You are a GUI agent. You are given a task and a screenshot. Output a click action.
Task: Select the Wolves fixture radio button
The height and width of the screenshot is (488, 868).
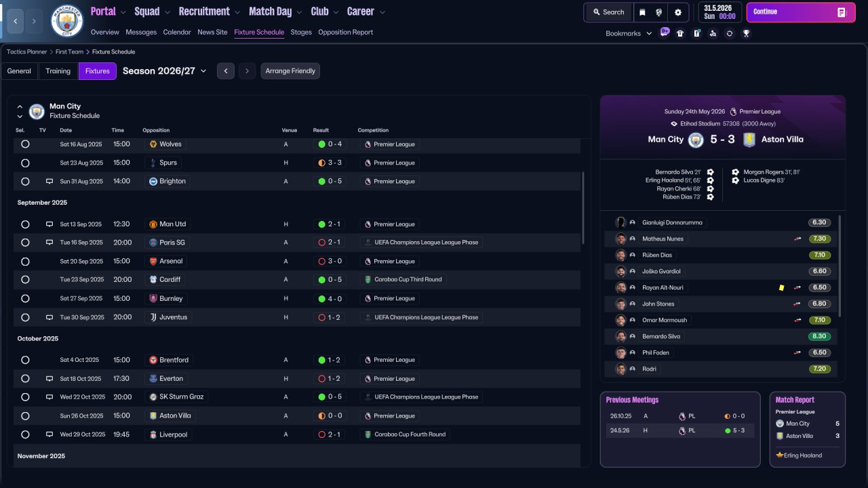25,144
